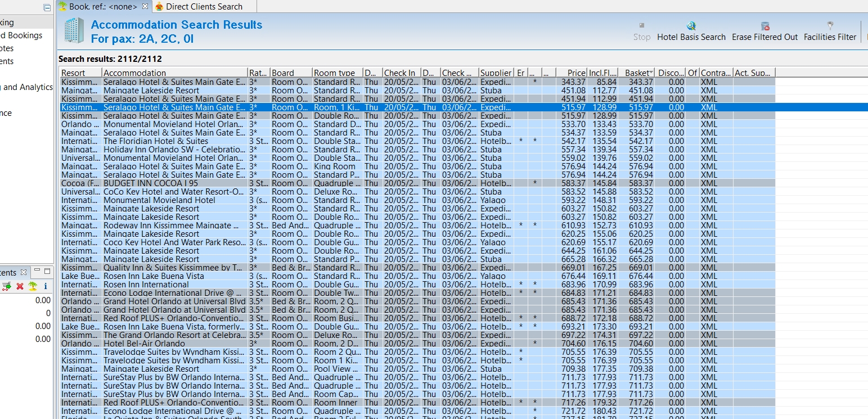Click the blue info icon
This screenshot has height=419, width=868.
pyautogui.click(x=46, y=286)
